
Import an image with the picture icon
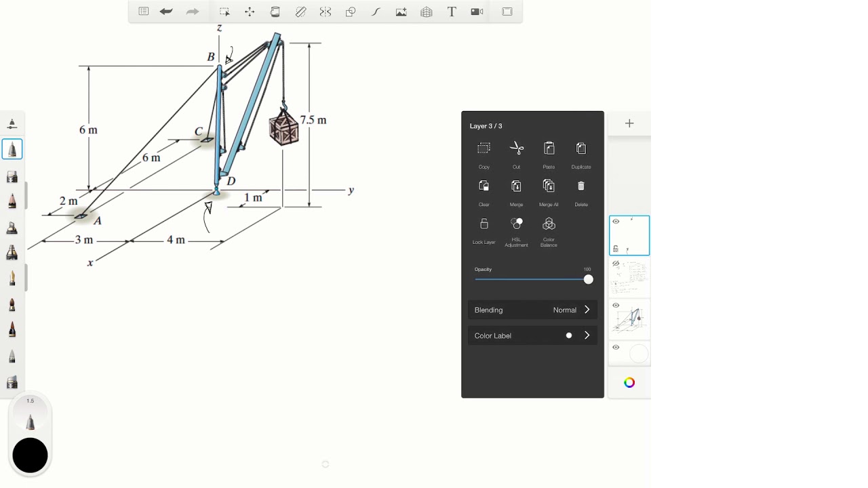pos(401,12)
